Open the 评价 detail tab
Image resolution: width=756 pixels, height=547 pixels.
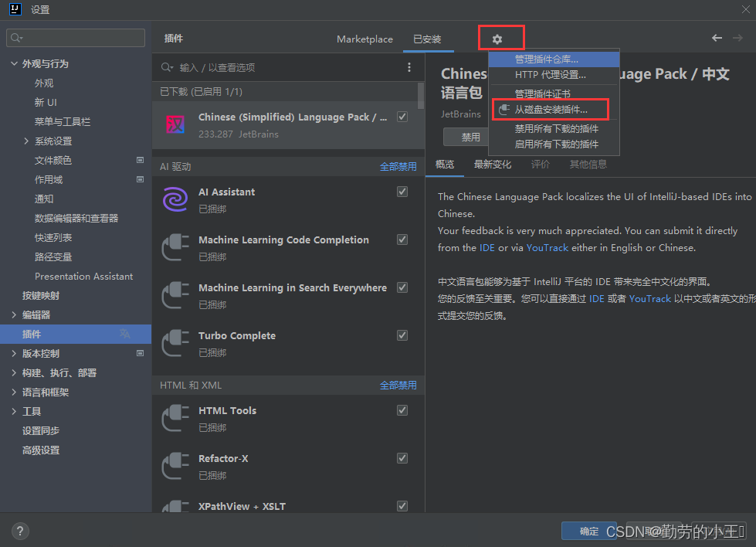tap(540, 164)
